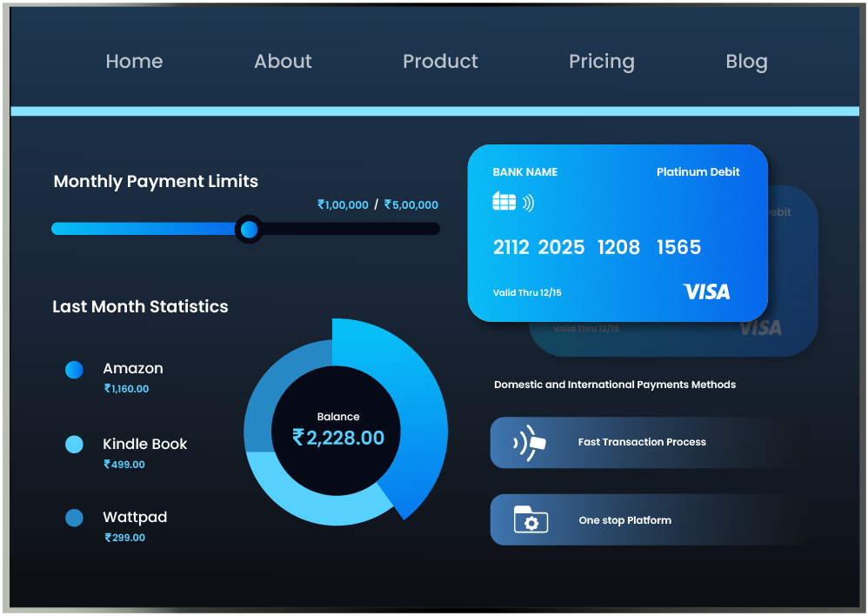This screenshot has width=868, height=616.
Task: Open the Blog link in navigation
Action: [746, 62]
